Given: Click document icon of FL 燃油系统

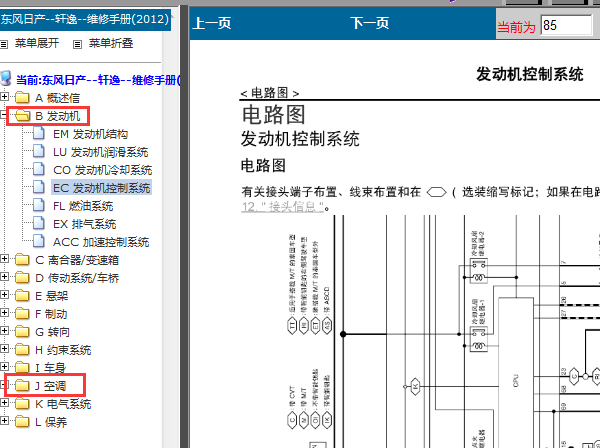Looking at the screenshot, I should coord(39,205).
